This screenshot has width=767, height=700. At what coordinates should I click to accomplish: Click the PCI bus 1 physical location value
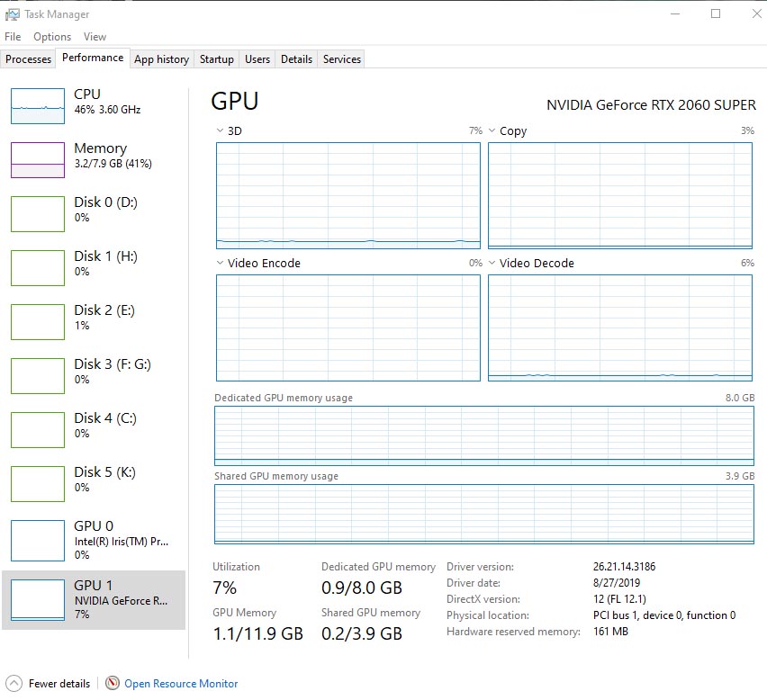click(664, 615)
